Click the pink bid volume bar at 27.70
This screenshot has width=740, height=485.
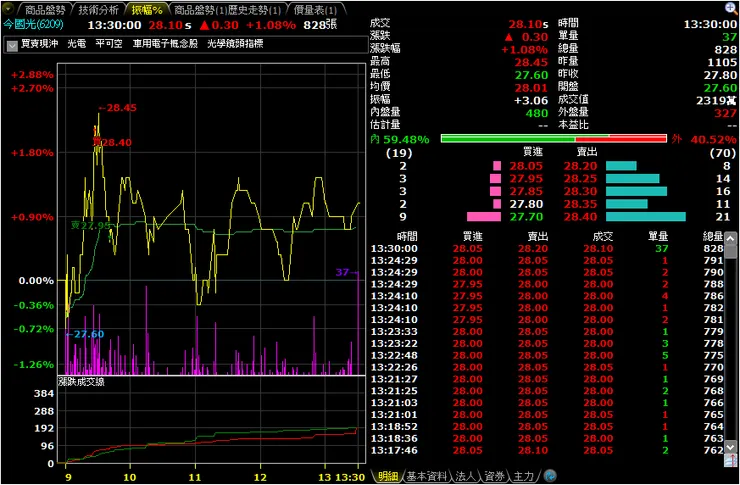click(x=484, y=217)
